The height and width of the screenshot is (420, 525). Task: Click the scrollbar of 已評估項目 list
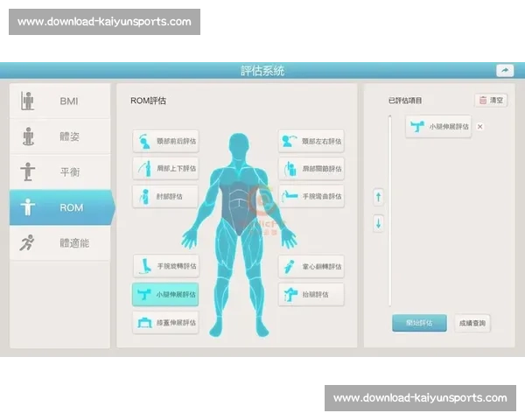(x=390, y=211)
